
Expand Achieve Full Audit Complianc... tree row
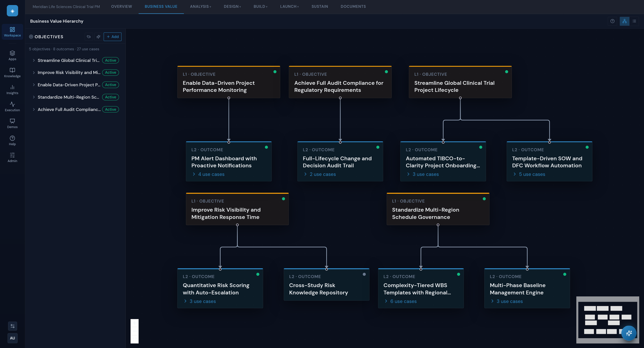34,110
